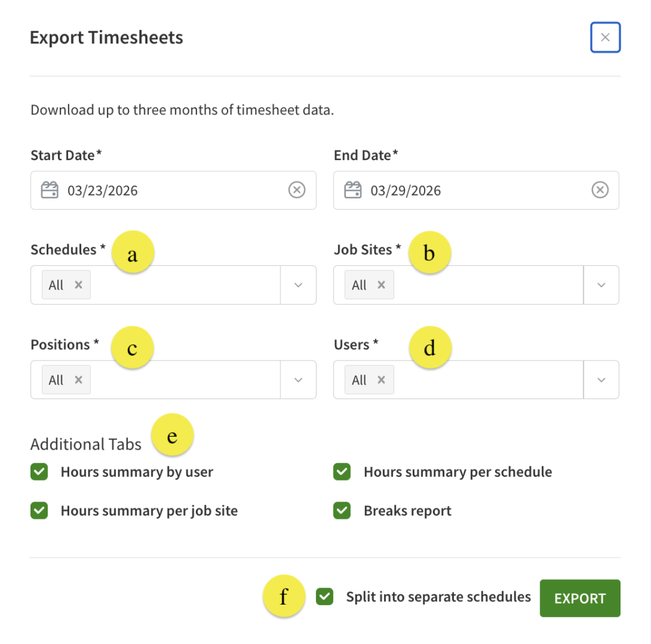Remove the All tag from Users
The image size is (651, 644).
point(381,380)
